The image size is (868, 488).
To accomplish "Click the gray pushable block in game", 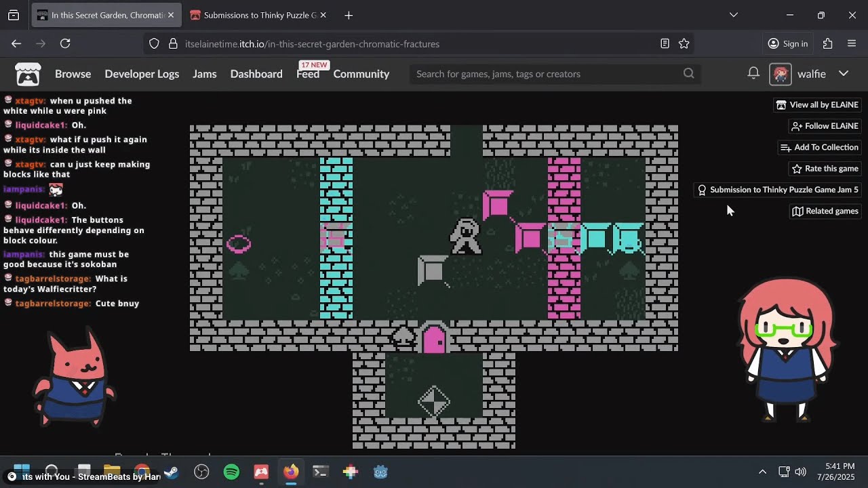I will tap(433, 270).
